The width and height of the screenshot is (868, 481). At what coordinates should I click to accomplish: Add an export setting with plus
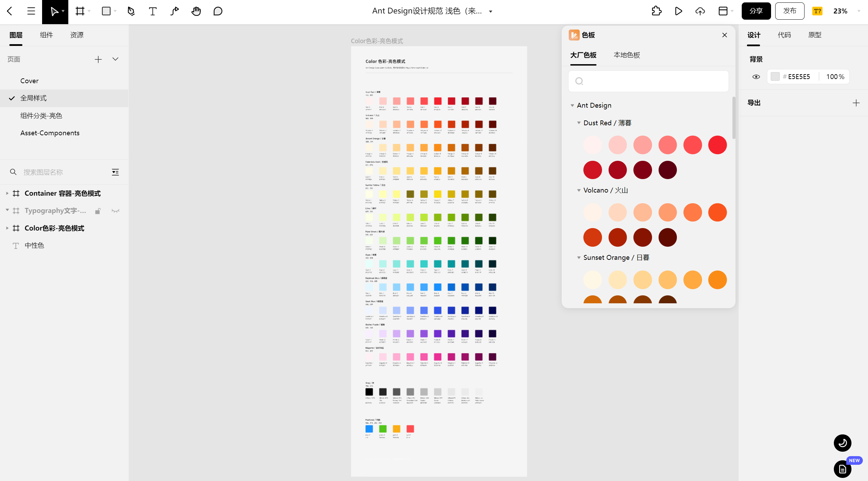pos(856,103)
